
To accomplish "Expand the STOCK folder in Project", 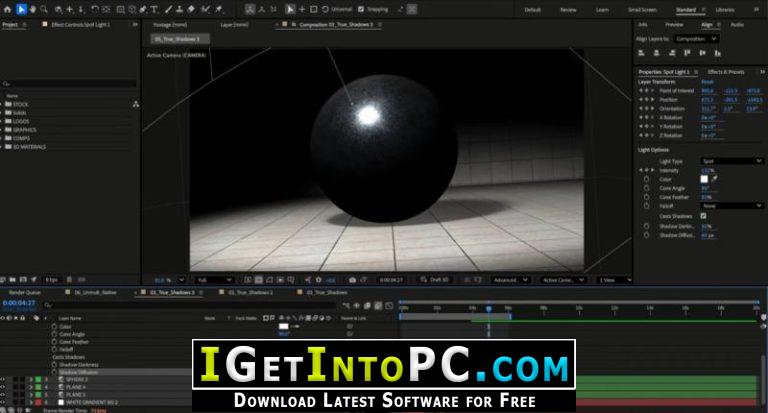I will coord(2,104).
